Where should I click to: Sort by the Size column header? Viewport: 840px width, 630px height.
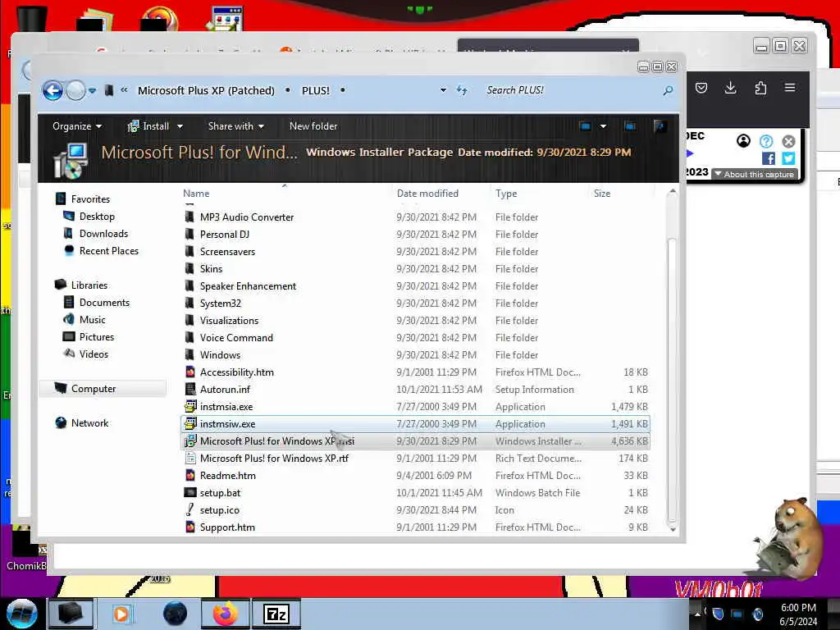tap(602, 194)
